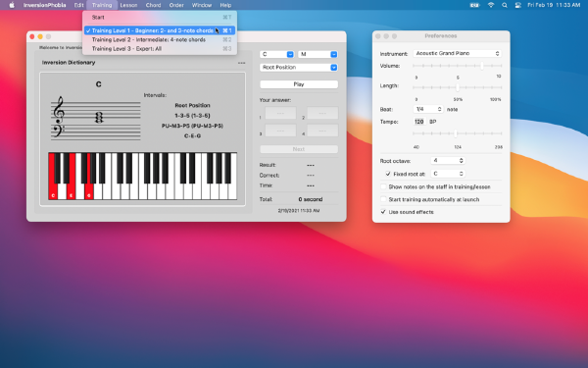Click the treble clef staff notation

[x=96, y=119]
